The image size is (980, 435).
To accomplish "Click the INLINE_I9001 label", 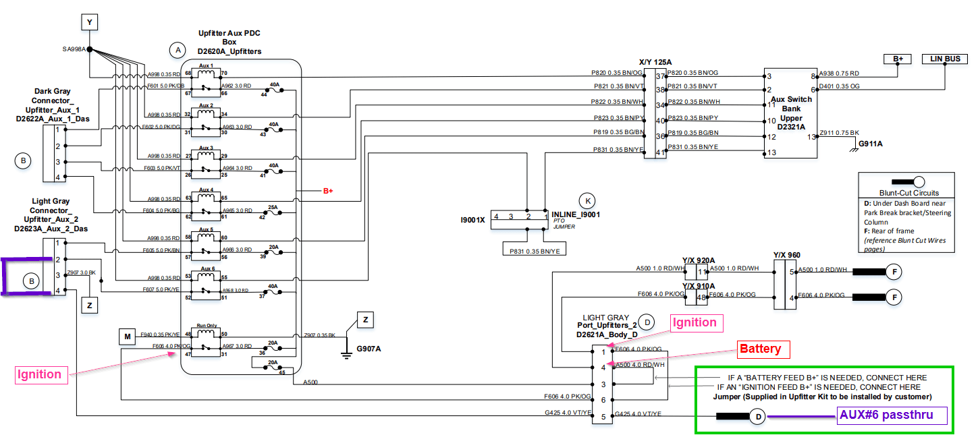I will click(x=576, y=215).
